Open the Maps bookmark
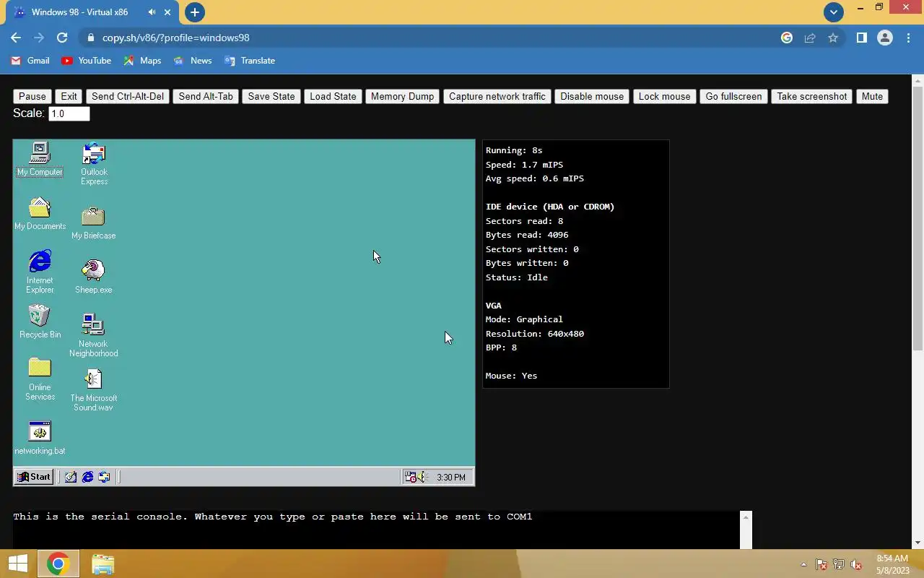This screenshot has width=924, height=578. tap(142, 61)
